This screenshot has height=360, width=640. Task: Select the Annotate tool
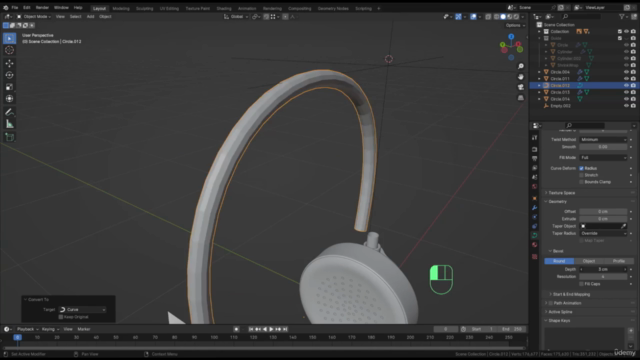click(x=9, y=112)
